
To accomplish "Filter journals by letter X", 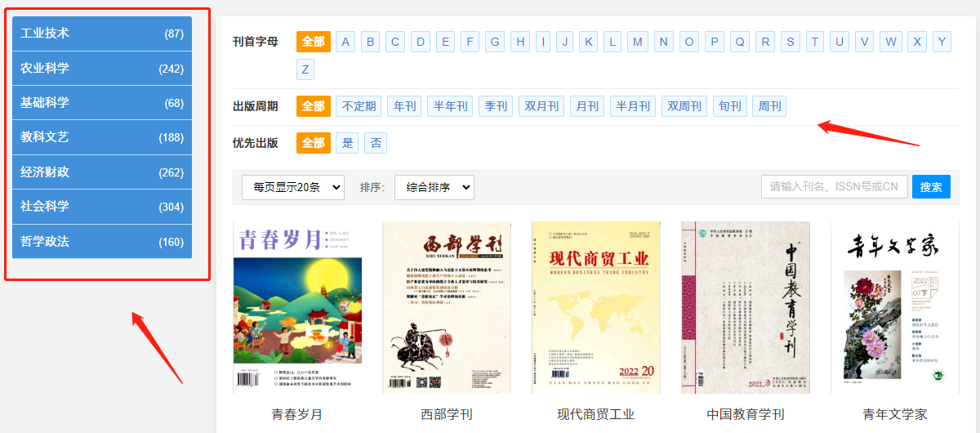I will point(917,42).
